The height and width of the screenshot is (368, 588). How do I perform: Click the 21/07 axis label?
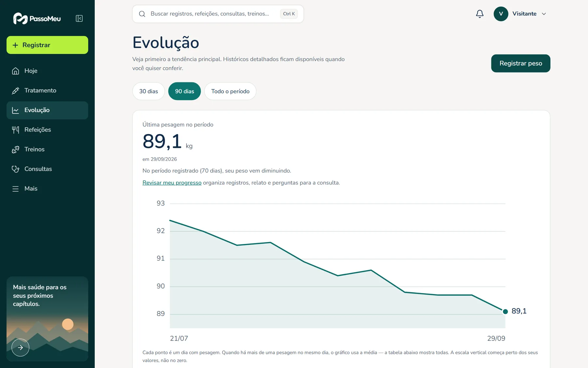coord(179,339)
